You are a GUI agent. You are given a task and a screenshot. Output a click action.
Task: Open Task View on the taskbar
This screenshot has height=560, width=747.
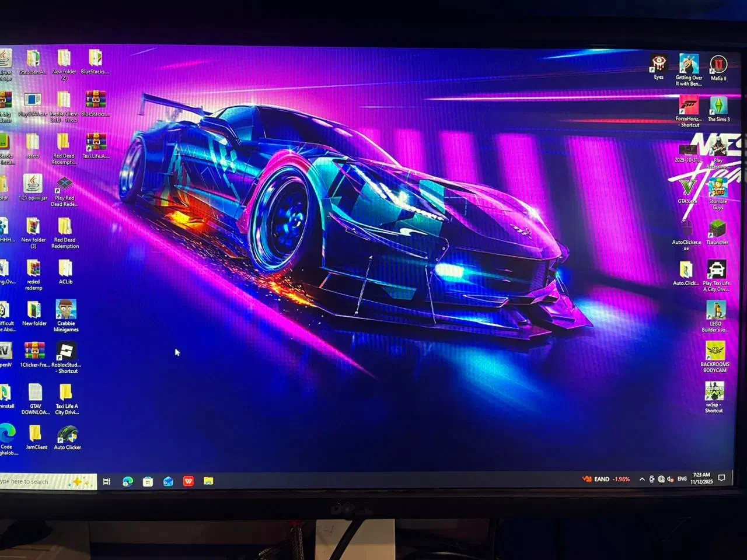(x=107, y=481)
